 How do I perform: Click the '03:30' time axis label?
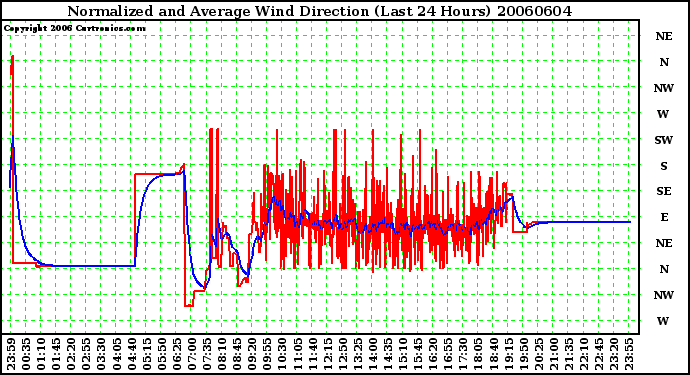[101, 354]
